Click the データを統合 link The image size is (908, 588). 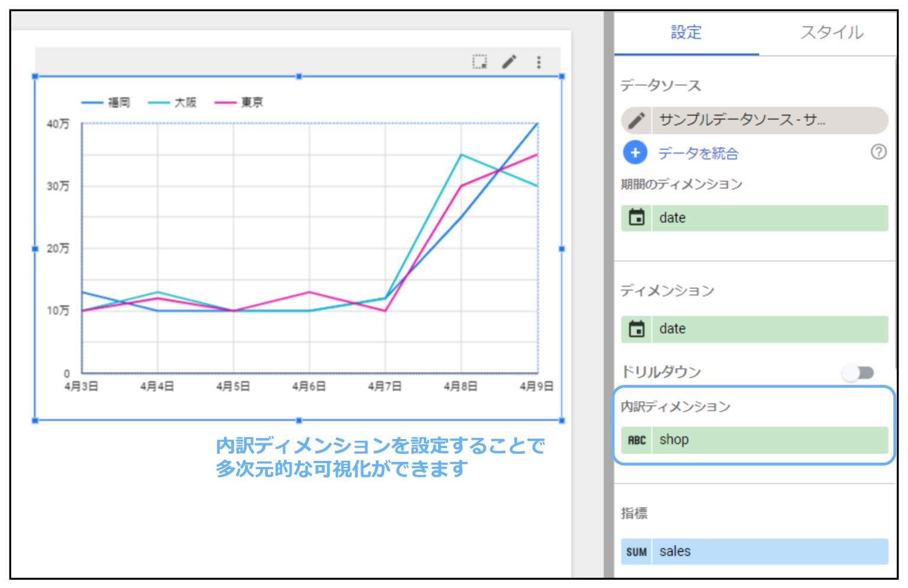pyautogui.click(x=698, y=154)
